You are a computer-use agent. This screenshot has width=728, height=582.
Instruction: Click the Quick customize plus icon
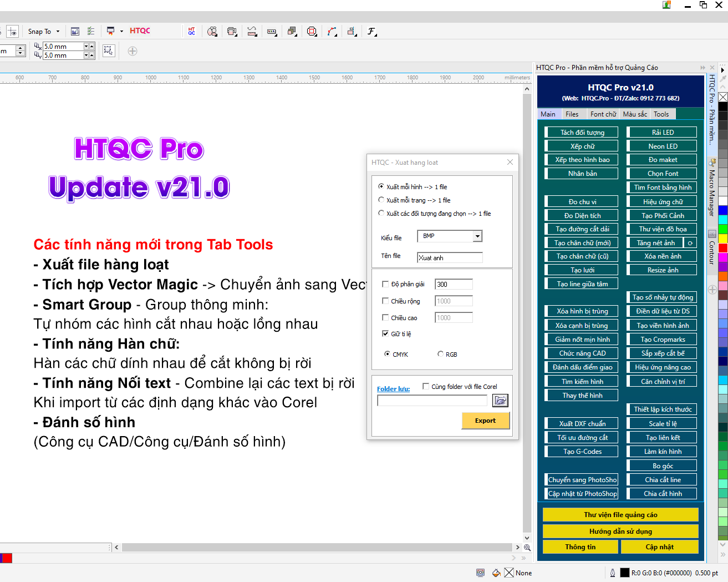tap(133, 51)
